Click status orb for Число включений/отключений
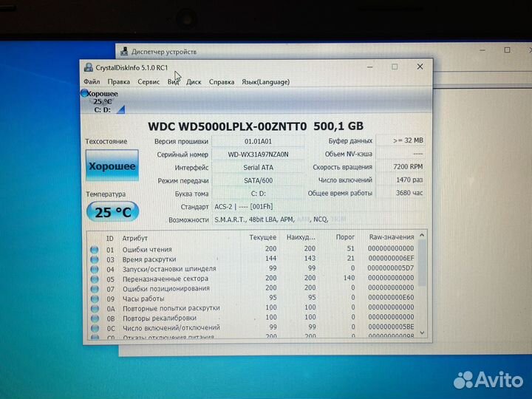This screenshot has height=399, width=532. pyautogui.click(x=95, y=328)
